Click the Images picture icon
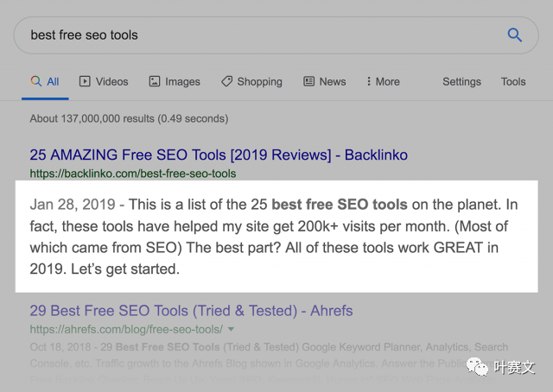This screenshot has width=553, height=392. tap(154, 81)
